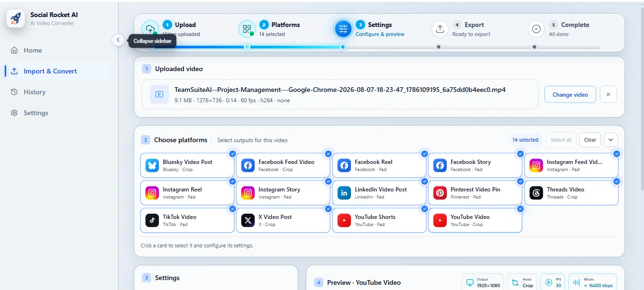This screenshot has width=644, height=290.
Task: Uncheck the Pinterest Video Pin checkmark
Action: click(x=520, y=181)
